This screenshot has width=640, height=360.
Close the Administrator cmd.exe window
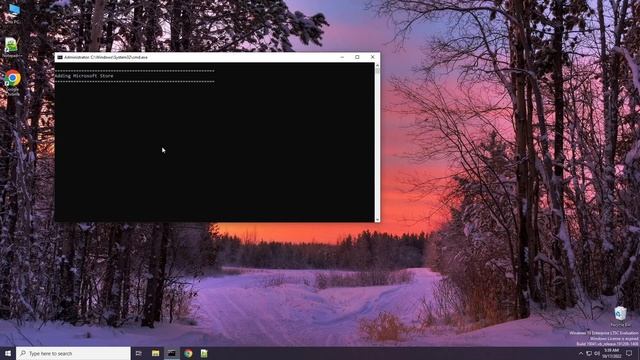[x=372, y=57]
